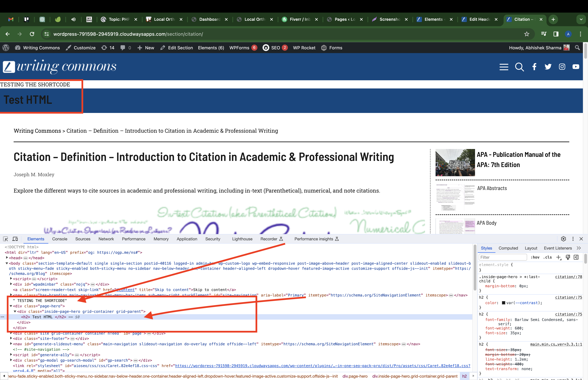Click the color swatch for --contrast
The width and height of the screenshot is (588, 380).
click(504, 303)
